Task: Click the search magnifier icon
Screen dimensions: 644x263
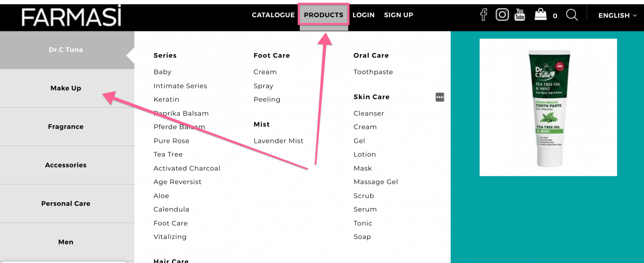Action: pyautogui.click(x=572, y=15)
